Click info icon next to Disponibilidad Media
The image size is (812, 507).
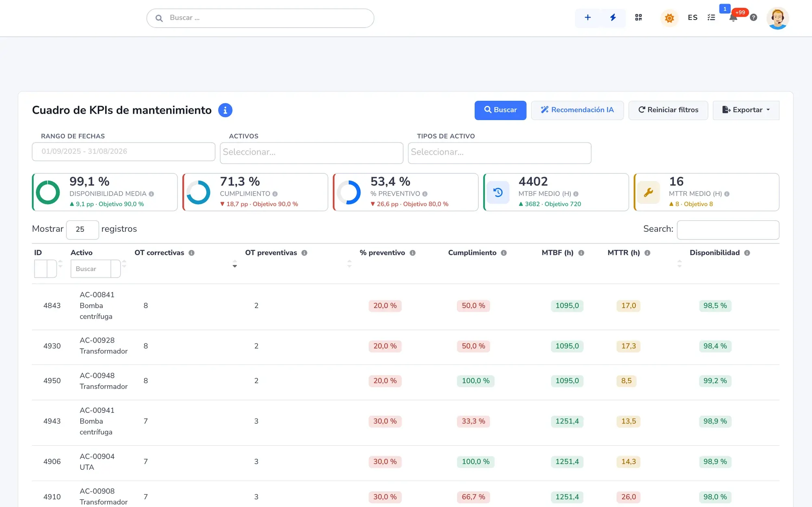pyautogui.click(x=151, y=194)
